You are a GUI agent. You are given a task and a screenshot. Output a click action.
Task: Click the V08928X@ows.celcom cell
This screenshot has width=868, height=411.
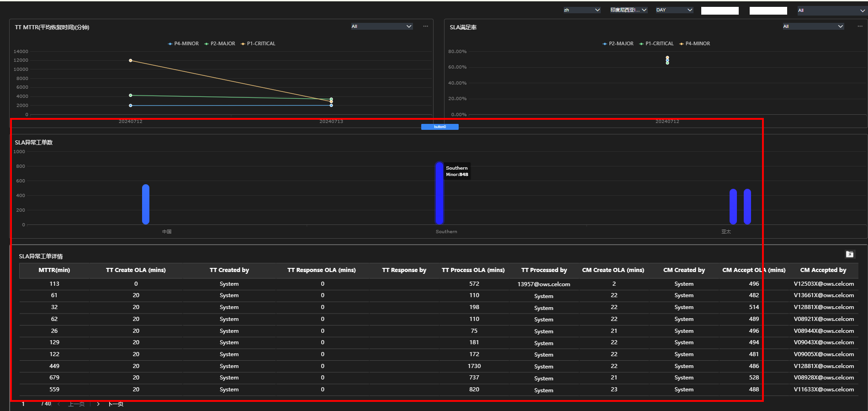tap(824, 378)
